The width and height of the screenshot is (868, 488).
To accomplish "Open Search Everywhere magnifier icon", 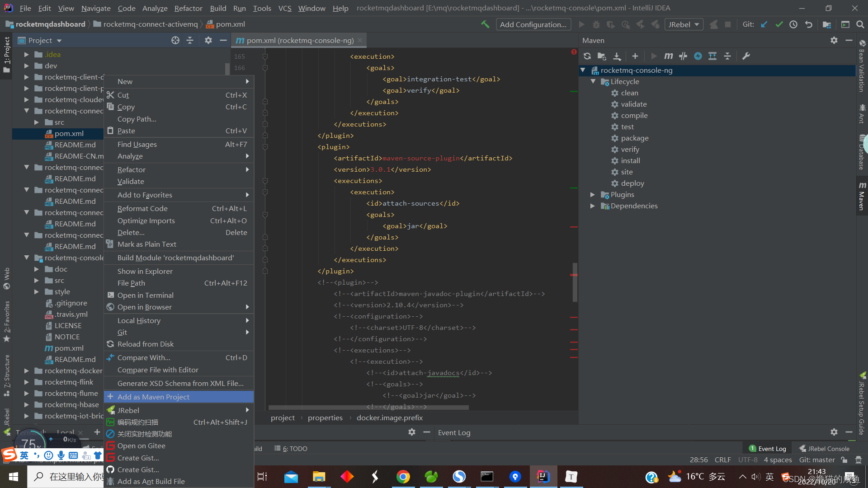I will [860, 24].
